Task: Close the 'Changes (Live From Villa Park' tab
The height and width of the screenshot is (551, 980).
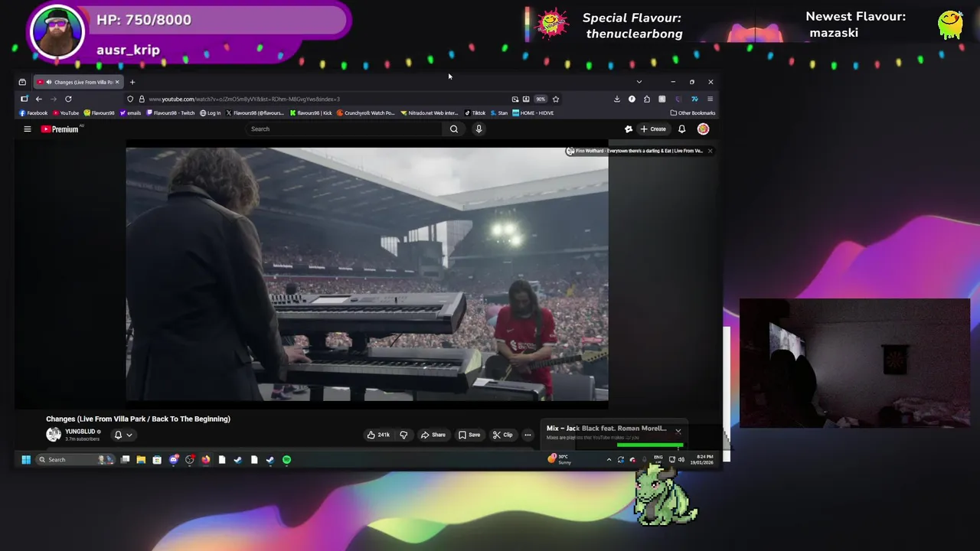Action: pyautogui.click(x=117, y=82)
